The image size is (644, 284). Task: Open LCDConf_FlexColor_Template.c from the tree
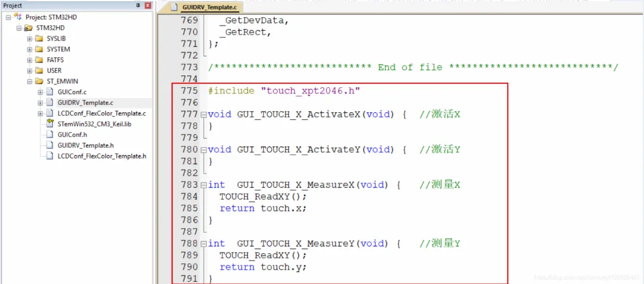click(x=102, y=113)
